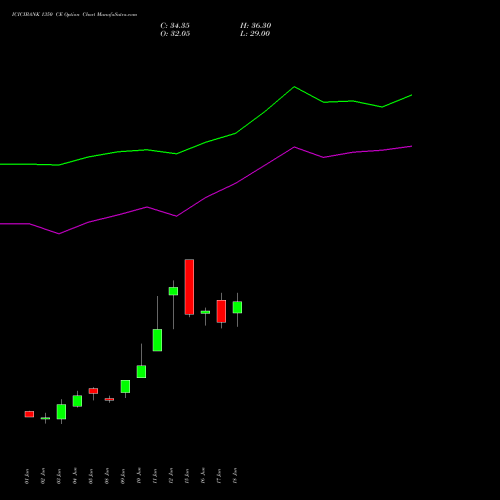500x500 pixels.
Task: Click the green candle above 10 Jun
Action: (141, 371)
